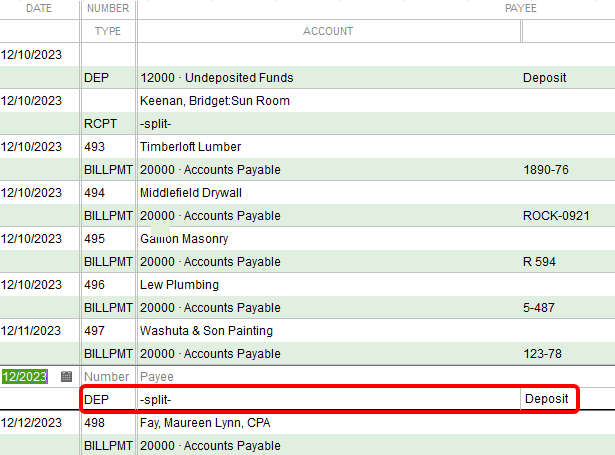Click -split- in the RCPT row
The height and width of the screenshot is (455, 615).
tap(156, 124)
